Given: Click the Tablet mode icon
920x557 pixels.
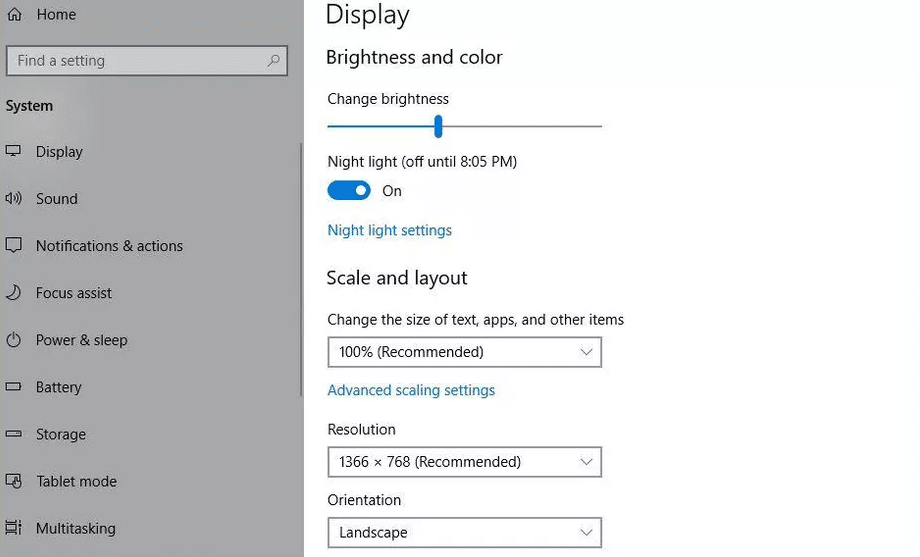Looking at the screenshot, I should (13, 481).
